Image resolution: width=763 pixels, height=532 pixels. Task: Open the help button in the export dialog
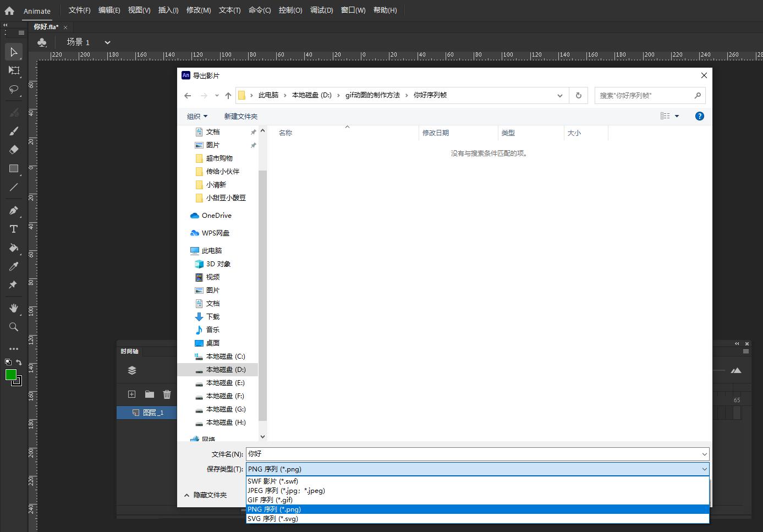pos(699,116)
